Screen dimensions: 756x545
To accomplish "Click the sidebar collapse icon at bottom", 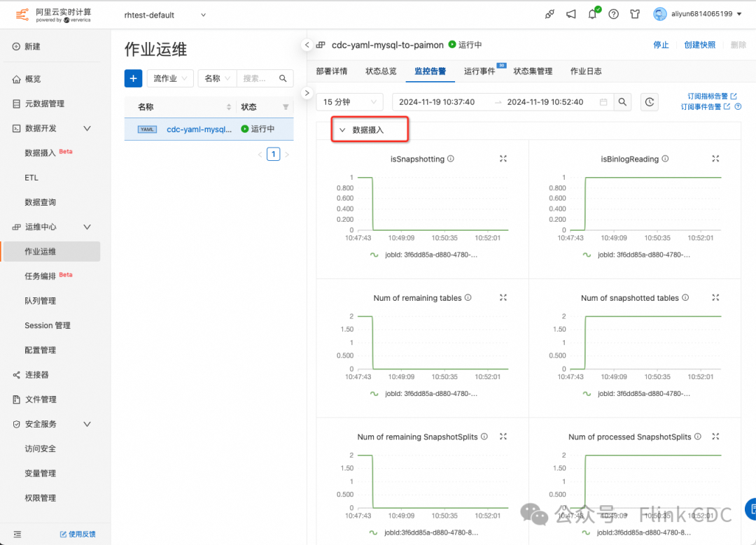I will [17, 534].
